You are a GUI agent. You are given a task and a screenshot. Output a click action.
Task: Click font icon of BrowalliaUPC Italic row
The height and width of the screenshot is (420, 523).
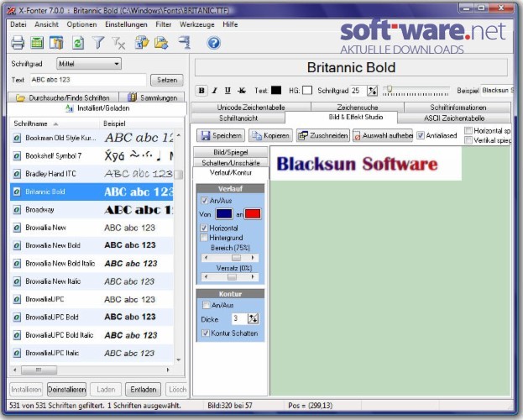pos(17,353)
